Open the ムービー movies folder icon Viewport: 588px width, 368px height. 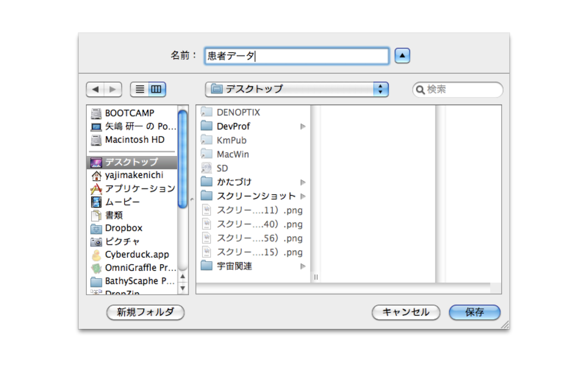(96, 202)
